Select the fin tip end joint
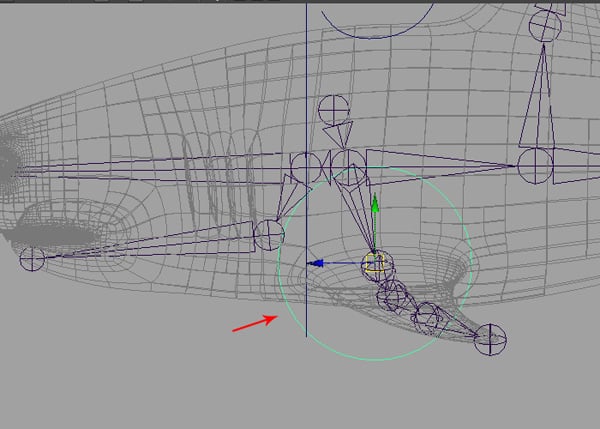This screenshot has width=600, height=429. pyautogui.click(x=490, y=339)
